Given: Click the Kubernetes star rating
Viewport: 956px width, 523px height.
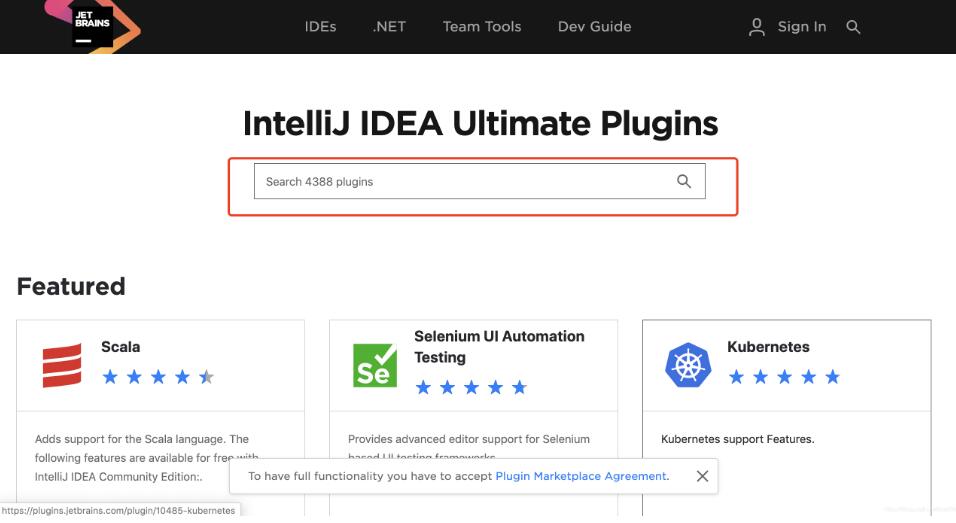Looking at the screenshot, I should [x=784, y=377].
